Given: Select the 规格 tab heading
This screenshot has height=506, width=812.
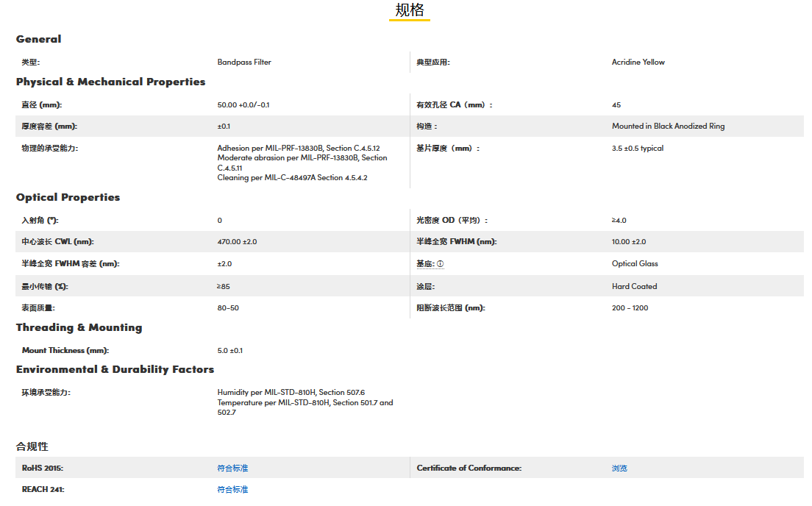Looking at the screenshot, I should (x=410, y=10).
